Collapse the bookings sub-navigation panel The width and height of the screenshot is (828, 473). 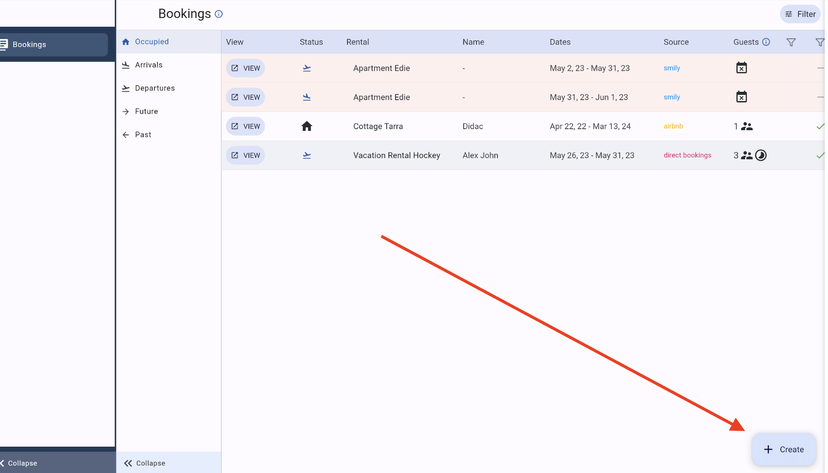pos(145,463)
